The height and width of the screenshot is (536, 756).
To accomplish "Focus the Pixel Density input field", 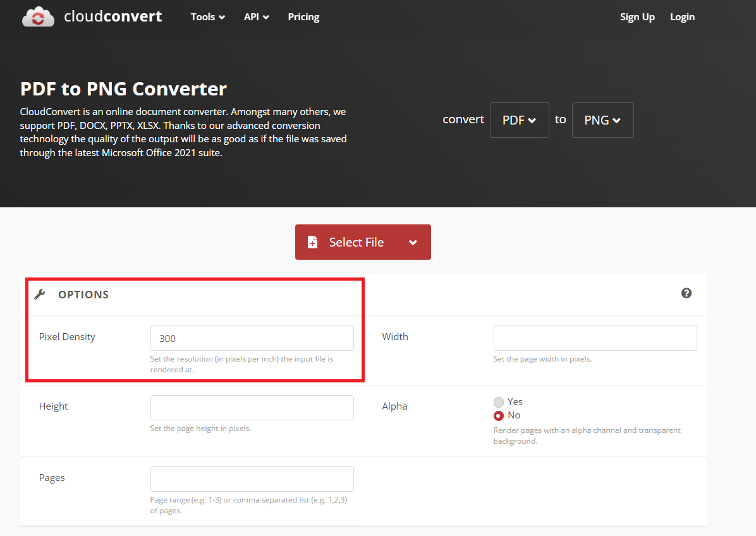I will pos(252,338).
